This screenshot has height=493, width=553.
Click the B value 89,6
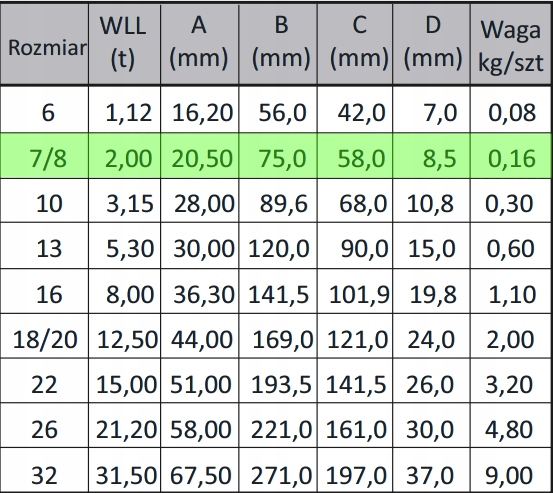click(278, 201)
